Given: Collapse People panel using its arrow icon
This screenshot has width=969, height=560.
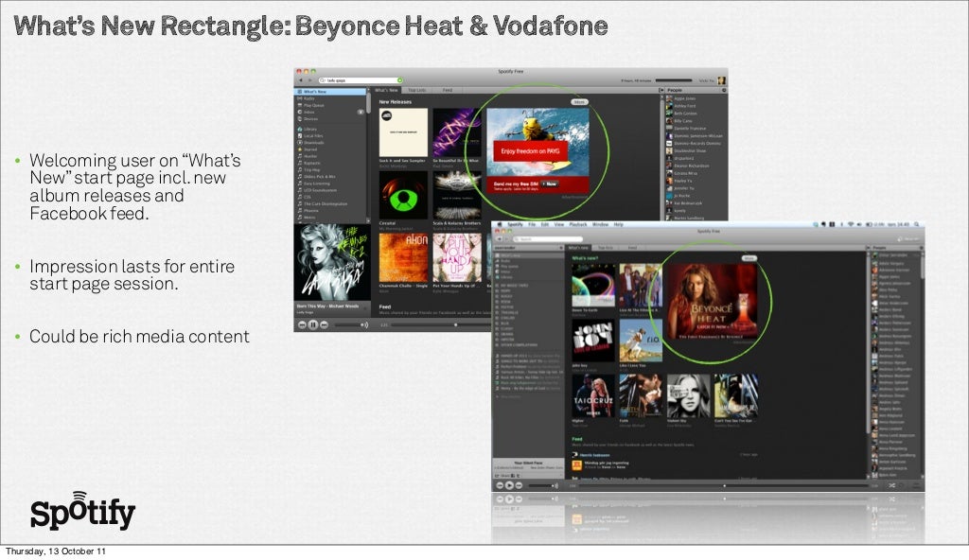Looking at the screenshot, I should (x=661, y=90).
